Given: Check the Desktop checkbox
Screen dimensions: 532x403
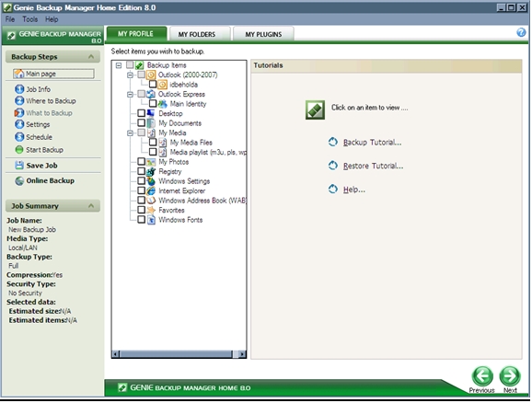Looking at the screenshot, I should [x=141, y=113].
